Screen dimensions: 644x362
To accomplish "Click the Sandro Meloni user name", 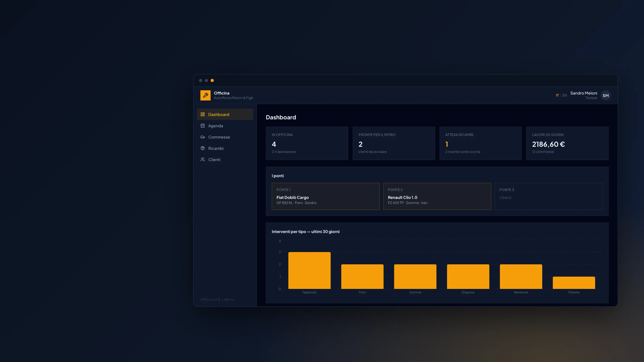I will [x=583, y=93].
